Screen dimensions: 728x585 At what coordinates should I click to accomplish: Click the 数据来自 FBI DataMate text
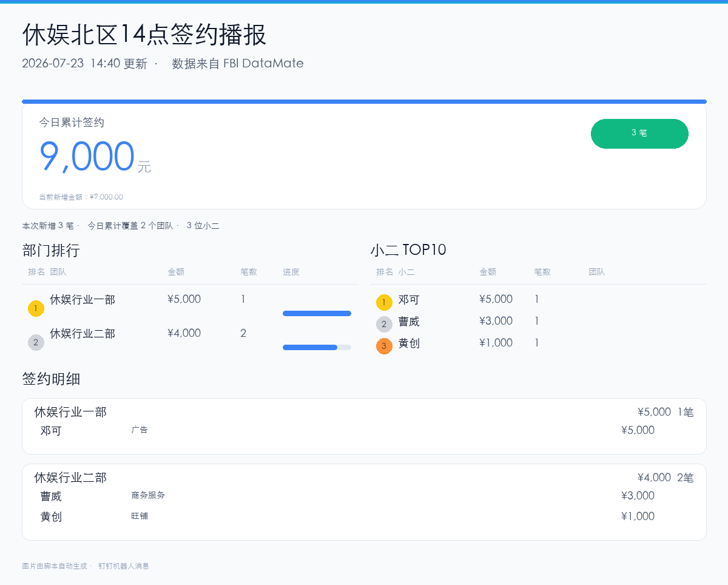[x=238, y=64]
